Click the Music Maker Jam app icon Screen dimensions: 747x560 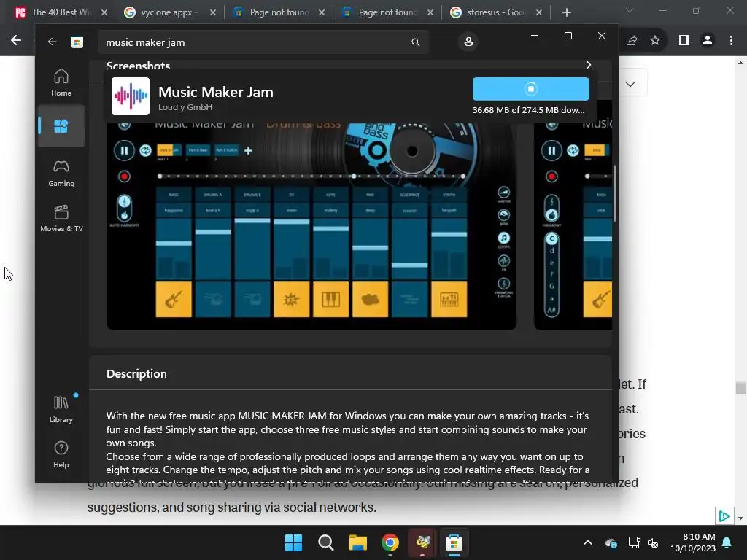coord(130,96)
